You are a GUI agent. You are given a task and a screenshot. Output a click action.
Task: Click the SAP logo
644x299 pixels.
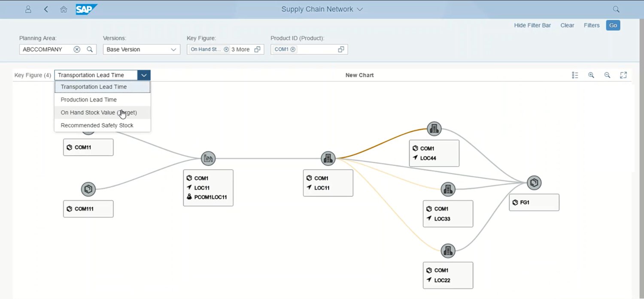[x=87, y=9]
